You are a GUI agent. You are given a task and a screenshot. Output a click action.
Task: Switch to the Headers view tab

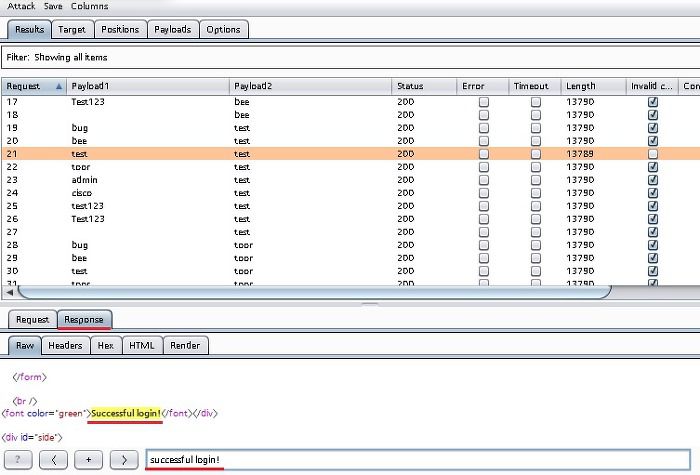tap(65, 346)
